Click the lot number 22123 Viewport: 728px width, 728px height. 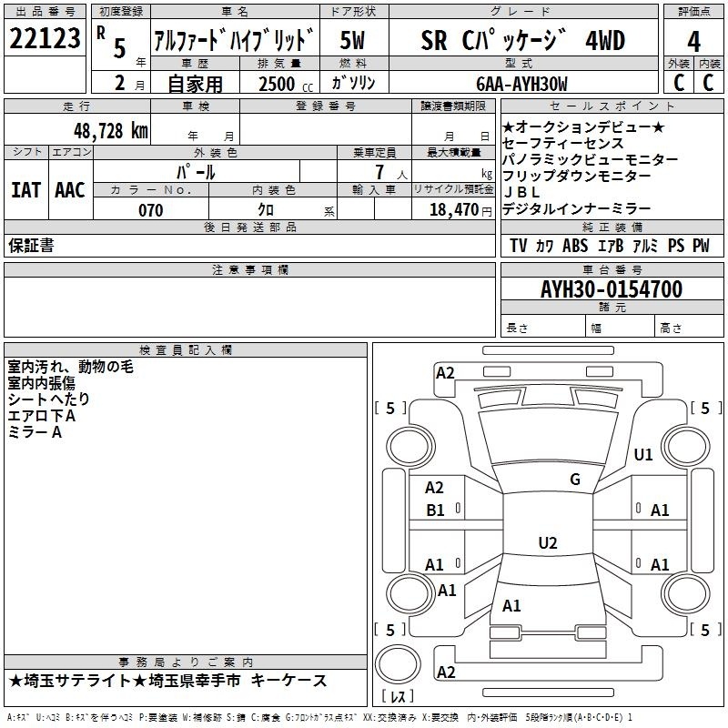(x=45, y=40)
